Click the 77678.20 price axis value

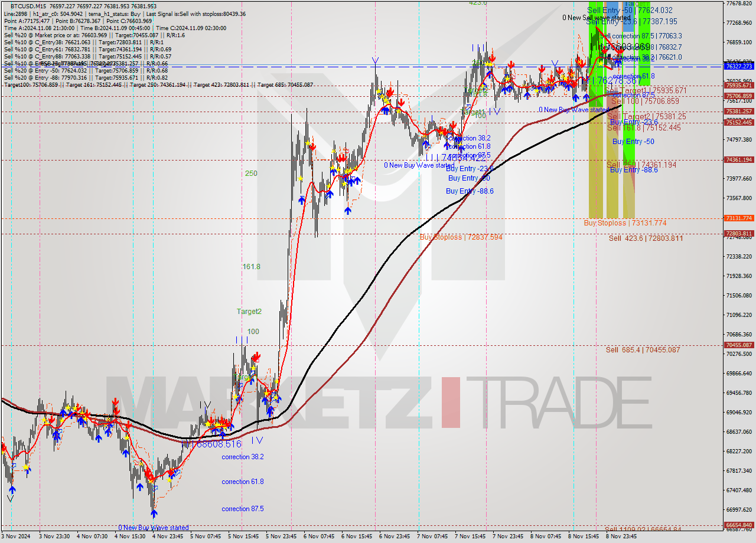point(738,4)
